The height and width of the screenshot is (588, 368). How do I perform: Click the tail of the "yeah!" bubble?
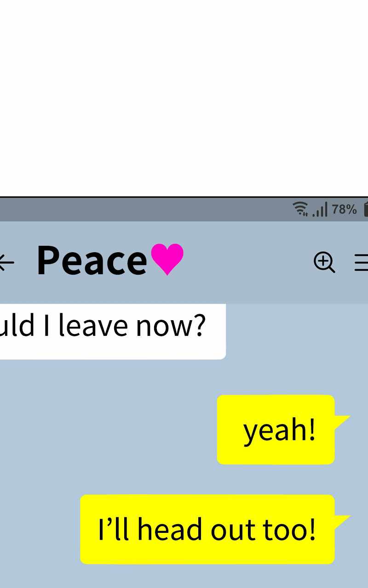click(x=342, y=422)
